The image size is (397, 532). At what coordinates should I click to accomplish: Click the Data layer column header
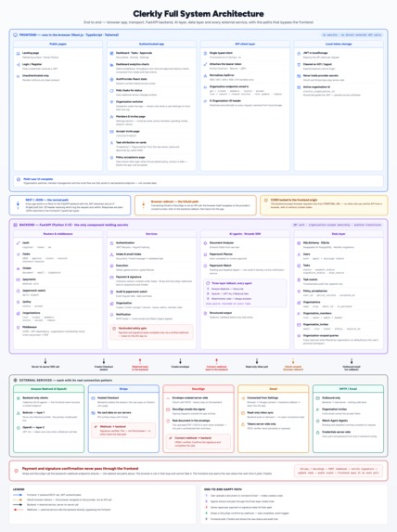(339, 234)
